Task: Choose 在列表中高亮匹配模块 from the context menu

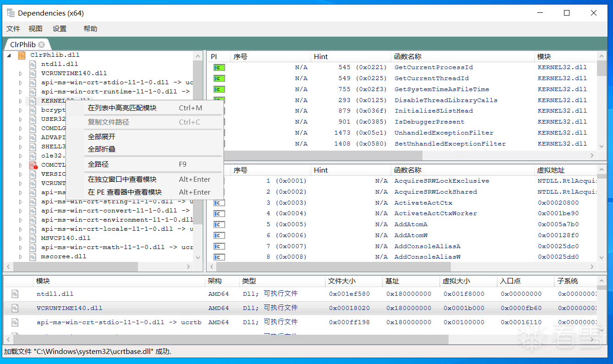Action: click(145, 108)
